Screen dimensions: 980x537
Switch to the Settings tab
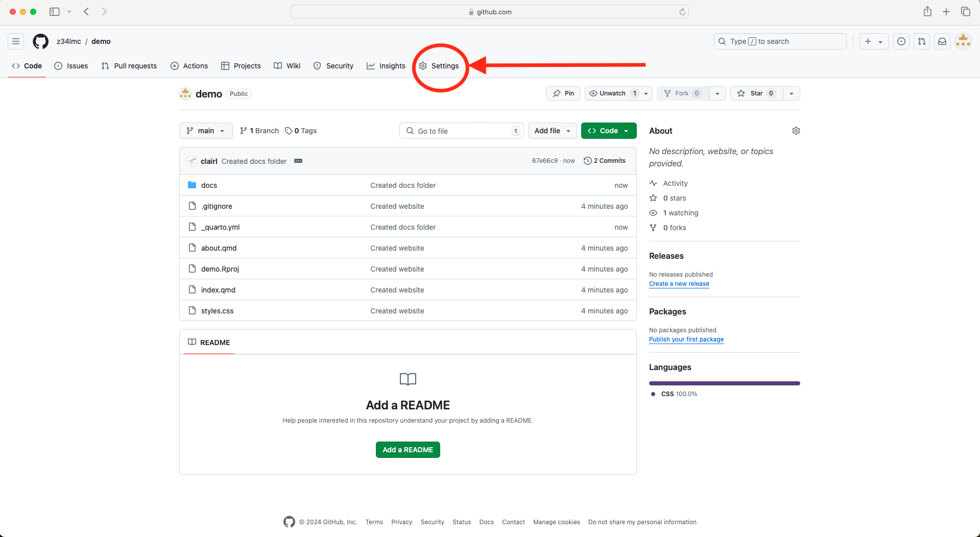[439, 66]
